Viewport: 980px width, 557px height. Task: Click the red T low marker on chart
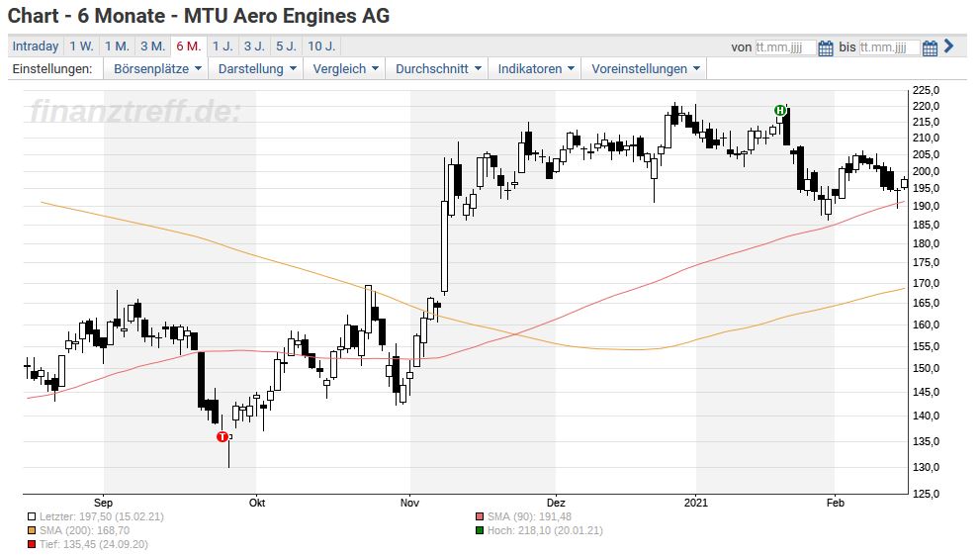pos(222,437)
